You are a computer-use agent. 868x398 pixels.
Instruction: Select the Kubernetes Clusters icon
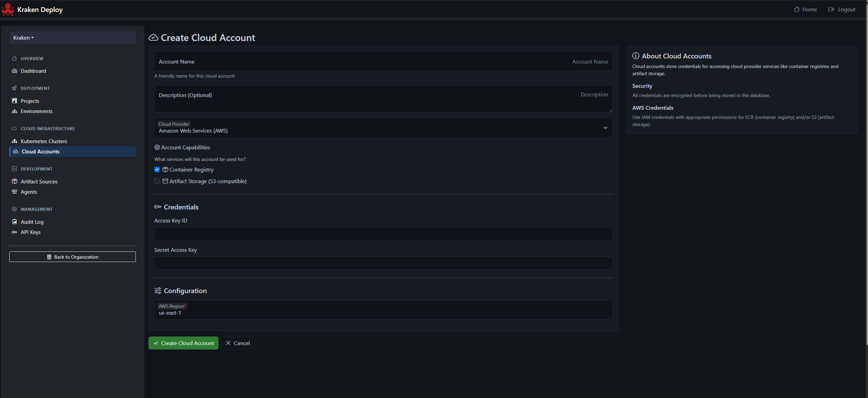(x=15, y=141)
